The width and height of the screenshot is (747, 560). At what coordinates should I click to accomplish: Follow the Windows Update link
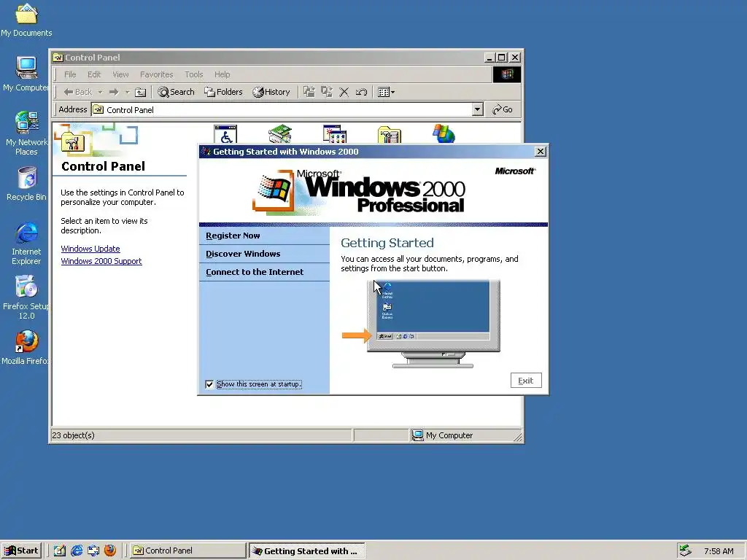(x=90, y=249)
